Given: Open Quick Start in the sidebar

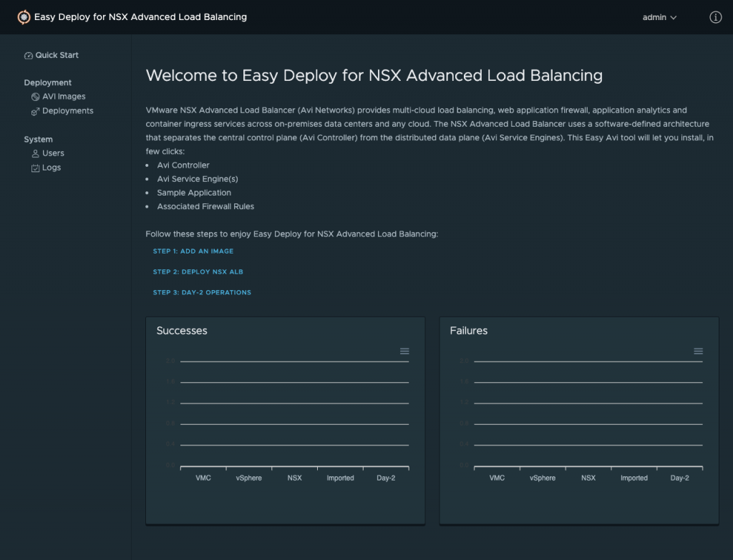Looking at the screenshot, I should [57, 55].
